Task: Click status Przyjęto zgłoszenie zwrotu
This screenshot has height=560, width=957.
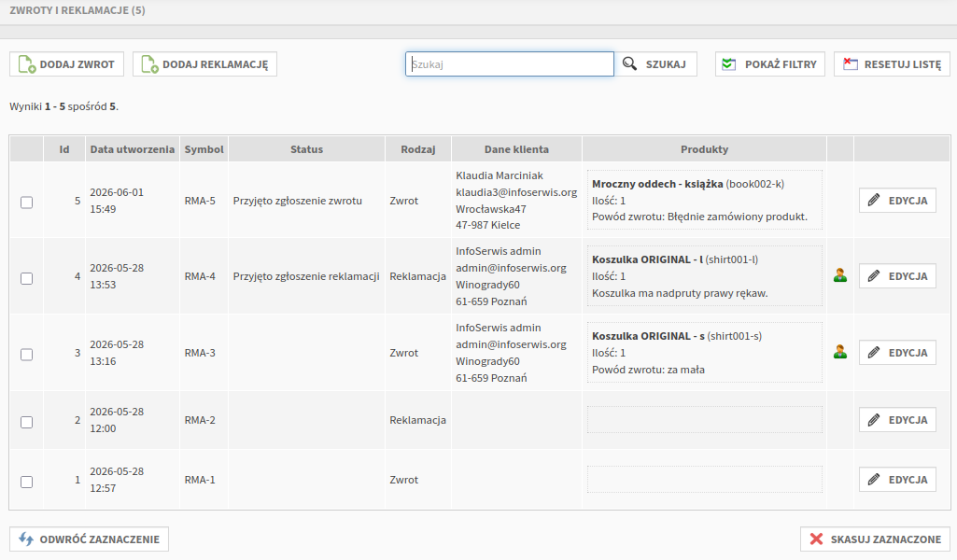Action: (297, 201)
